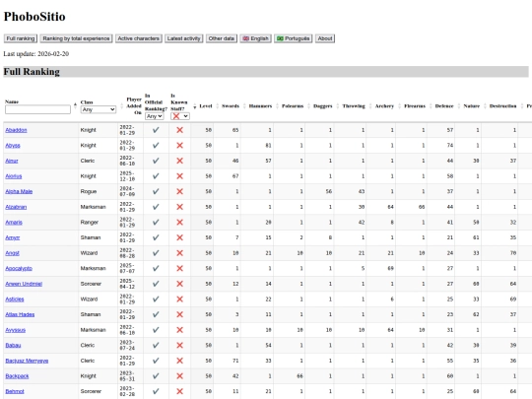Open Is Known Staff filter dropdown
The height and width of the screenshot is (399, 532).
click(180, 116)
